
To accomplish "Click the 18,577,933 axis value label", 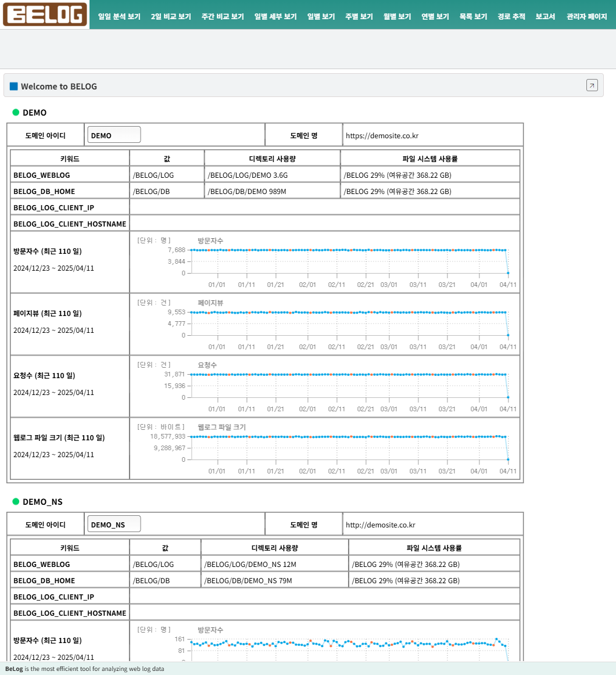I will (x=167, y=436).
